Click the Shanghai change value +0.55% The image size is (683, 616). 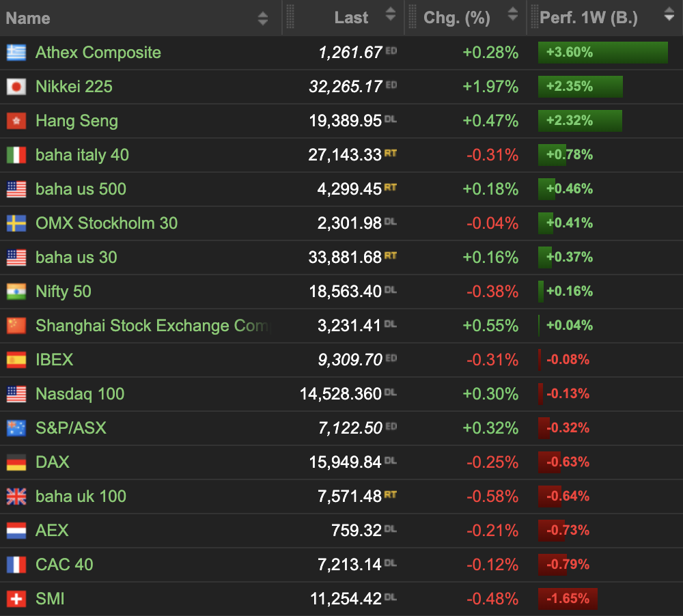490,326
